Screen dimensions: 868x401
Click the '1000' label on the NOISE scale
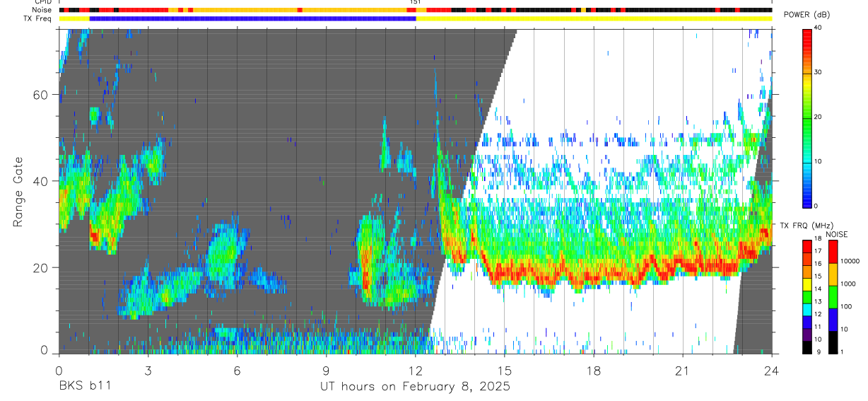coord(847,284)
